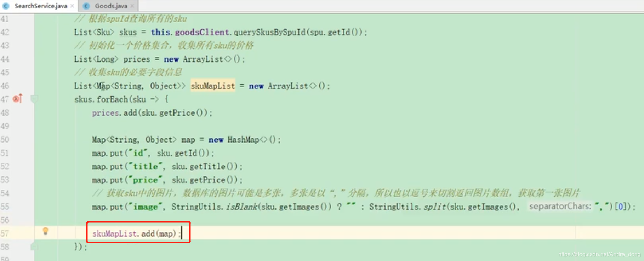The image size is (644, 261).
Task: Click the split method on line 55
Action: click(435, 207)
